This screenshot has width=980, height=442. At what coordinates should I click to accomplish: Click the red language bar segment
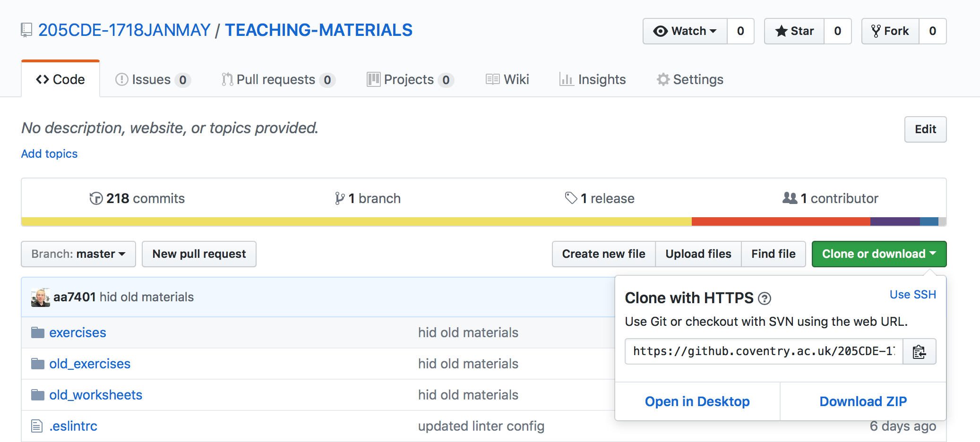781,221
